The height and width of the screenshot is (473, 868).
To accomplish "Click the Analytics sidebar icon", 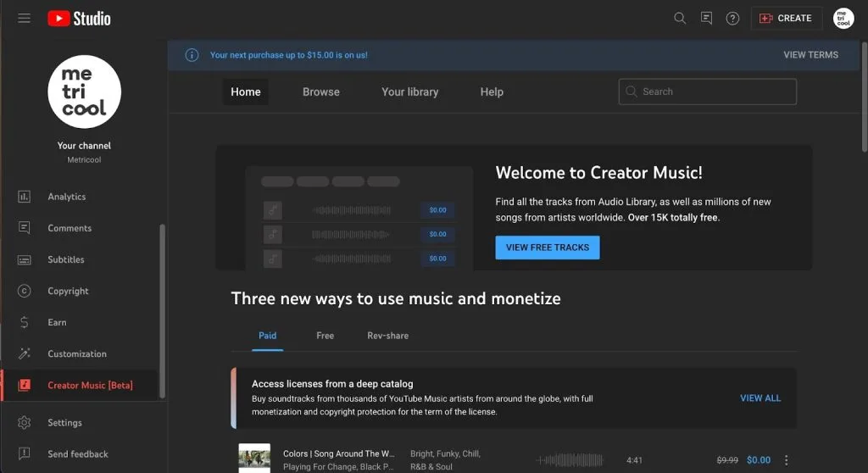I will click(24, 197).
